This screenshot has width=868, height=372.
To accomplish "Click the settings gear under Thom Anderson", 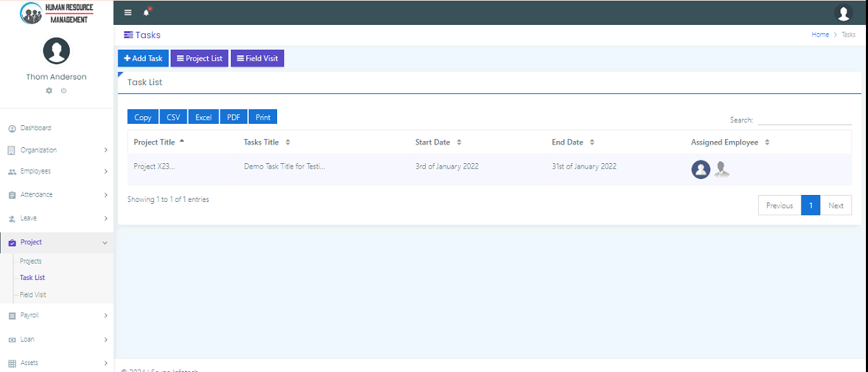I will 49,91.
